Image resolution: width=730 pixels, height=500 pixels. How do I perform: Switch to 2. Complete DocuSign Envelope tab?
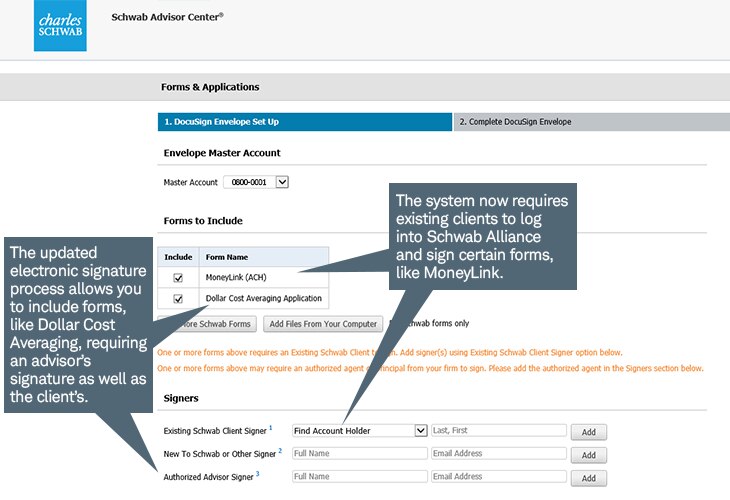(x=592, y=122)
